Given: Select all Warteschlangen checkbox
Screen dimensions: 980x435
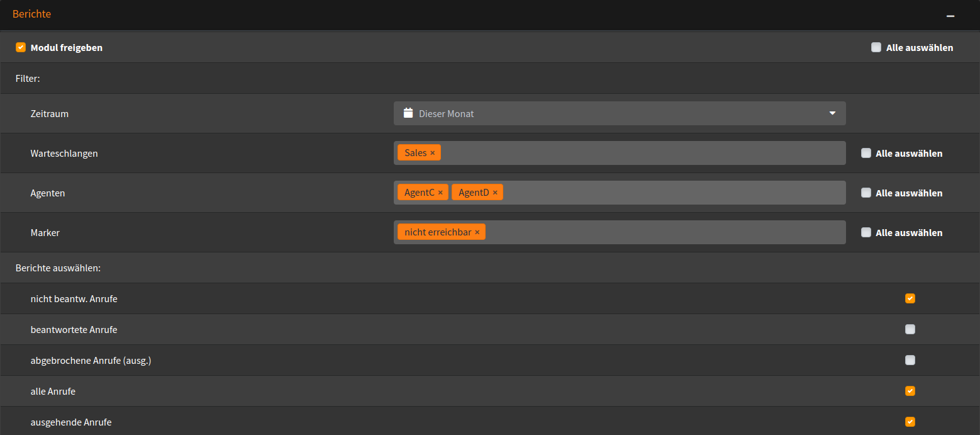Looking at the screenshot, I should click(866, 153).
